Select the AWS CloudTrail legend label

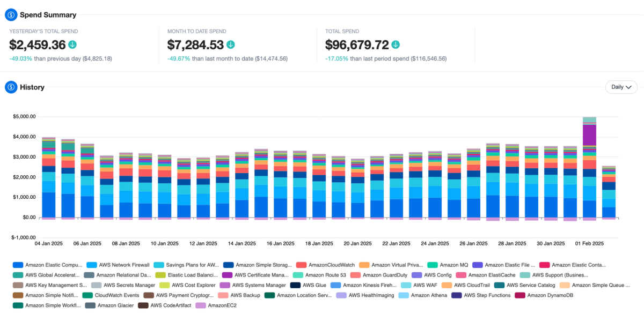click(x=472, y=285)
